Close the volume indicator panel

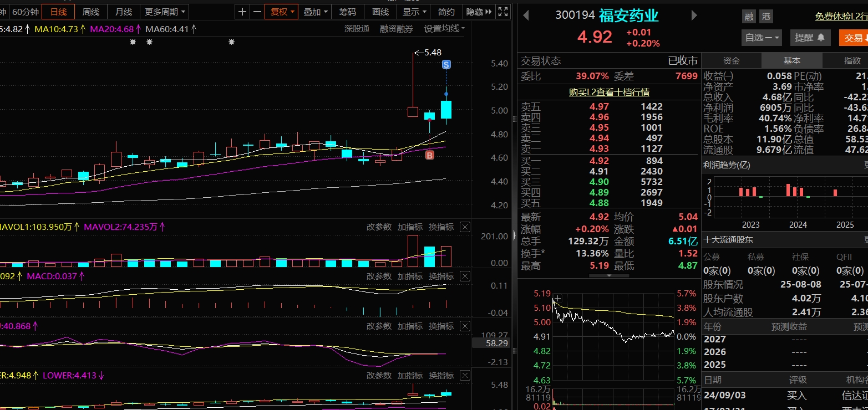(465, 227)
